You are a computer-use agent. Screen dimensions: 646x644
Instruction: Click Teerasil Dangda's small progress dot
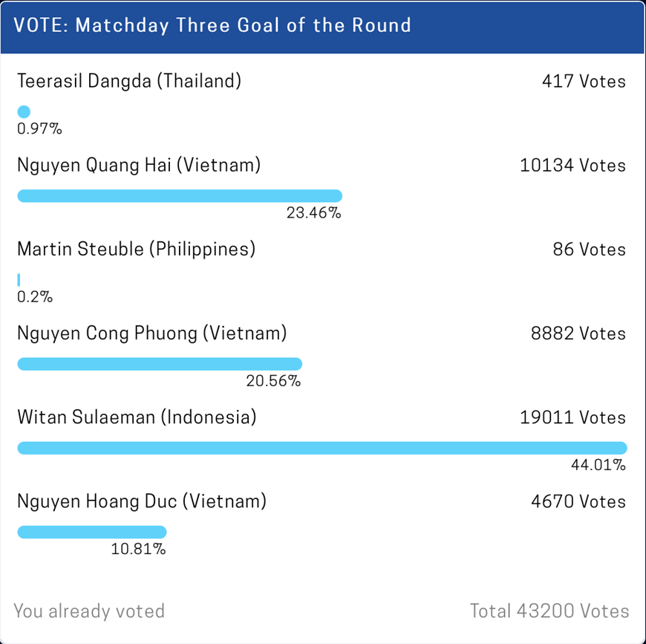[x=24, y=112]
